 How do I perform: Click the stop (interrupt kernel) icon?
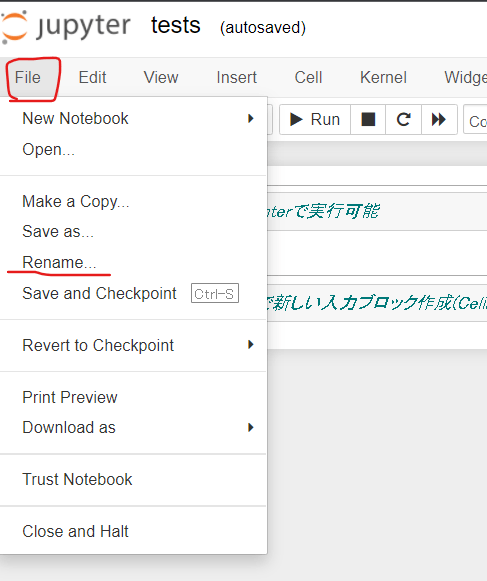click(x=368, y=119)
